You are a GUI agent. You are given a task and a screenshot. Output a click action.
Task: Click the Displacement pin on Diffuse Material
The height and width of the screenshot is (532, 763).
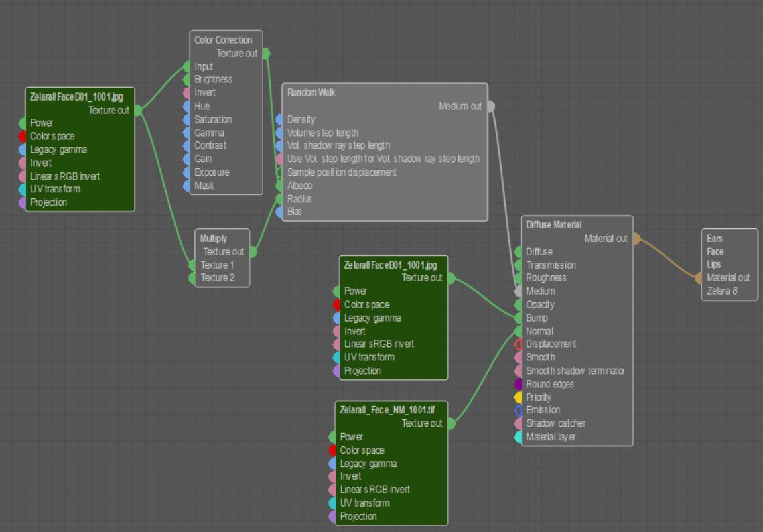(x=518, y=344)
